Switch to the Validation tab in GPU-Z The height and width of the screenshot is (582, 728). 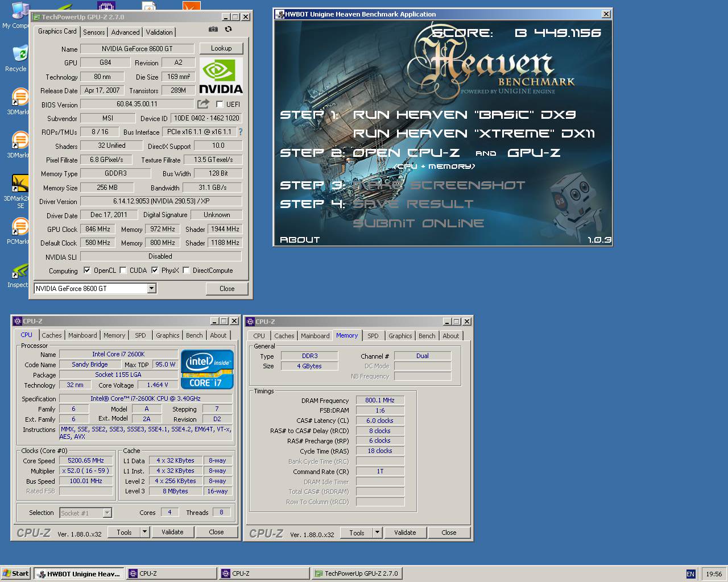(159, 32)
